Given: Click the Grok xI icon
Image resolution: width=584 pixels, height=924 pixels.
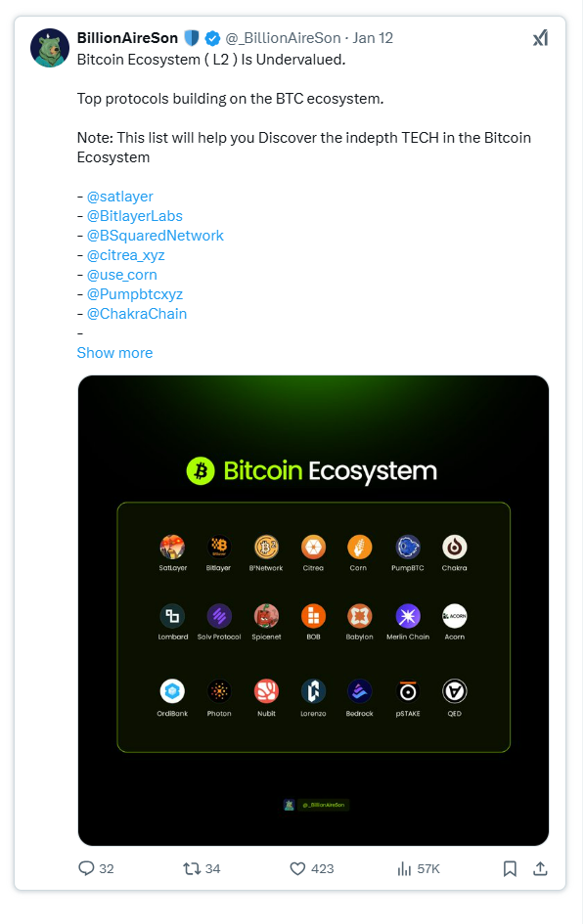Looking at the screenshot, I should click(x=540, y=38).
